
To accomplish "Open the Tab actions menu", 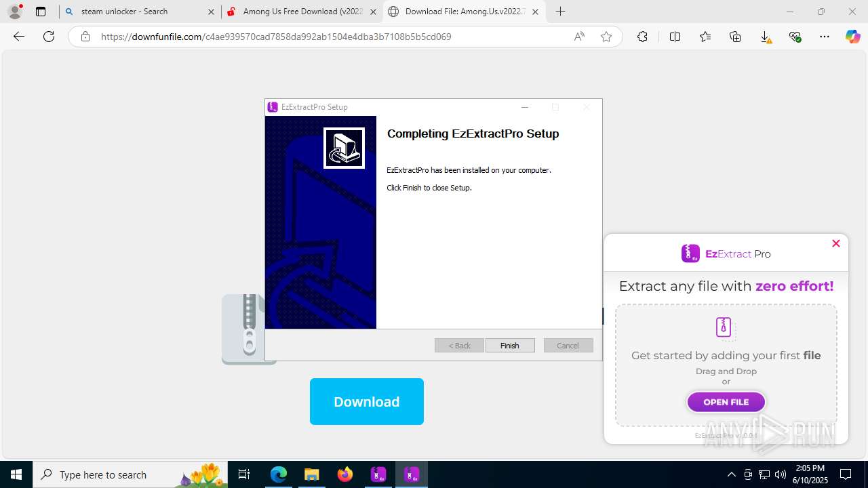I will click(41, 12).
